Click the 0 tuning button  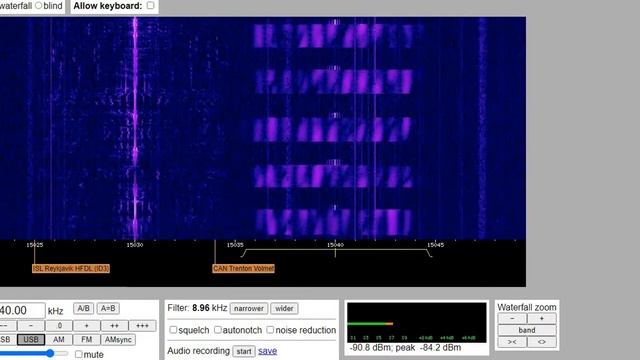click(x=59, y=326)
